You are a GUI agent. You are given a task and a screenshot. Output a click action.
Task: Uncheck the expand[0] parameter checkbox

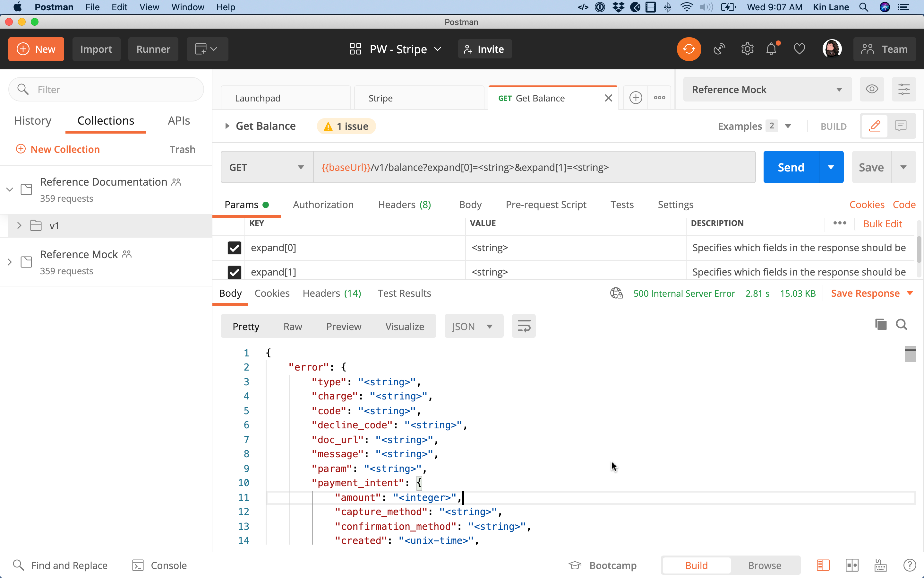[x=234, y=248]
